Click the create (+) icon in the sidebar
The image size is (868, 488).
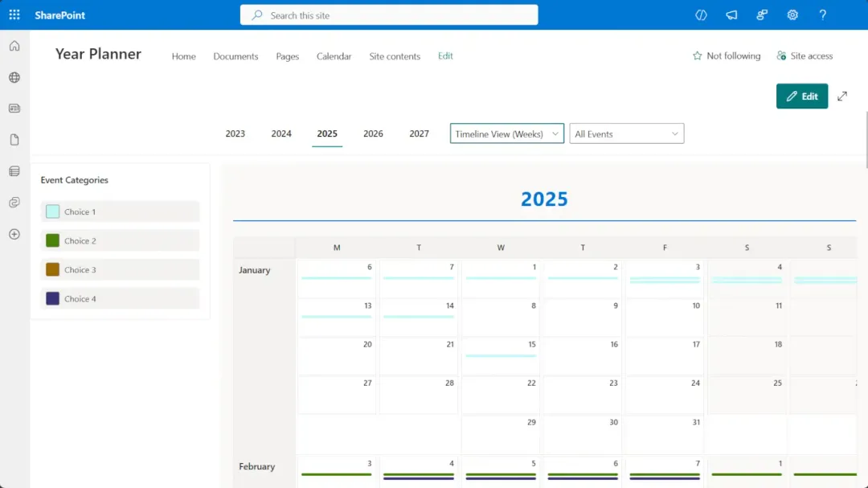[x=14, y=234]
